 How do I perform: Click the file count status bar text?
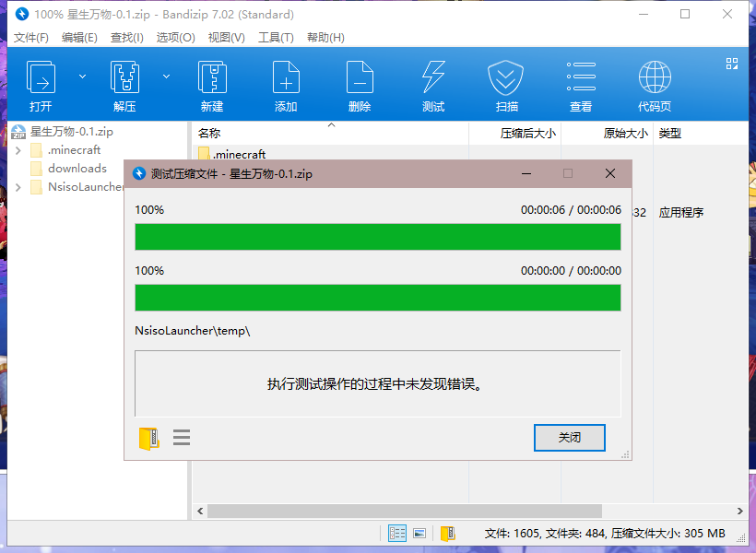coord(605,534)
